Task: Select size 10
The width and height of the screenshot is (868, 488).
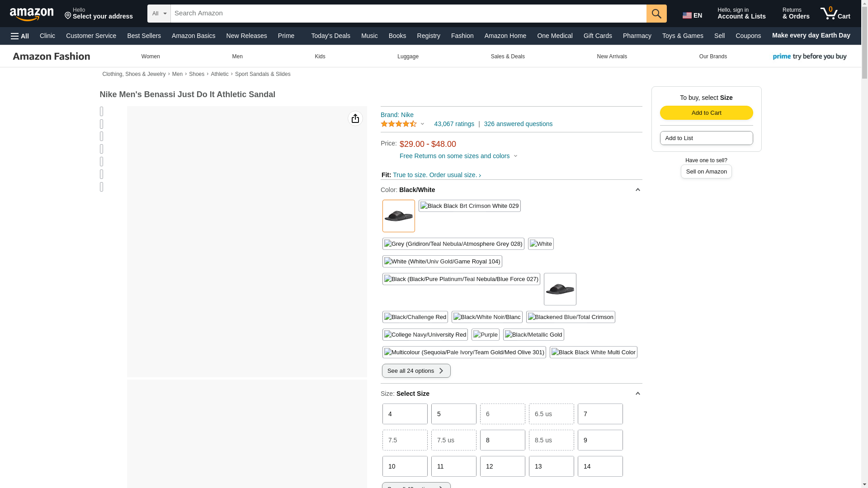Action: tap(405, 466)
